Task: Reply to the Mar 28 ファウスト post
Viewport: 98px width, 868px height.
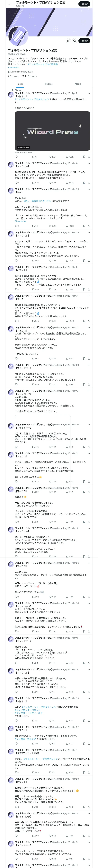Action: pyautogui.click(x=16, y=260)
